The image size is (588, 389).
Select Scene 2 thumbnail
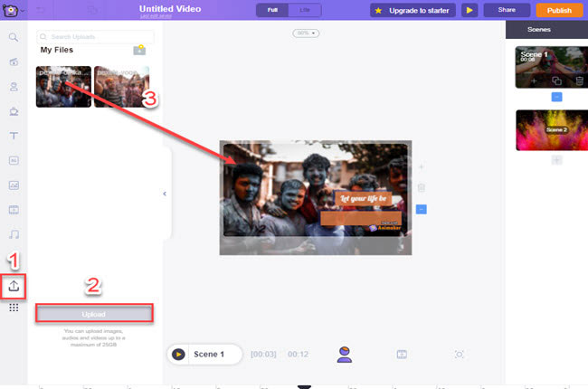(x=552, y=130)
